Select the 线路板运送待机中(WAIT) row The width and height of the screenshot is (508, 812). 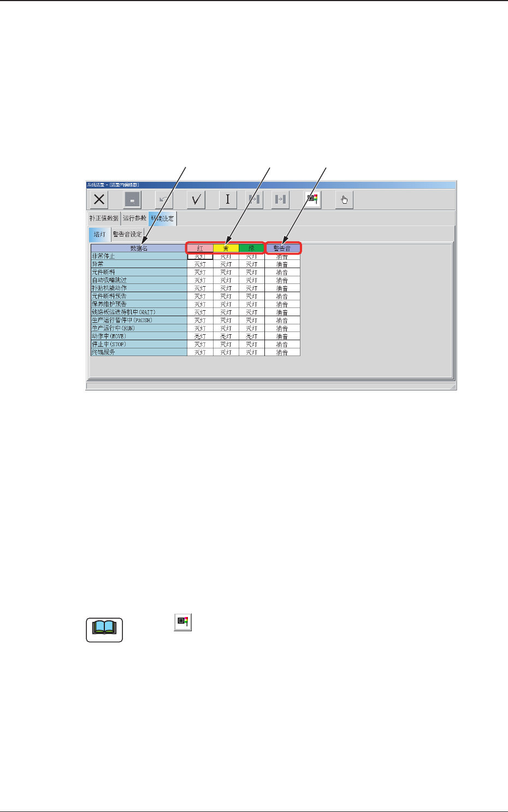tap(139, 312)
